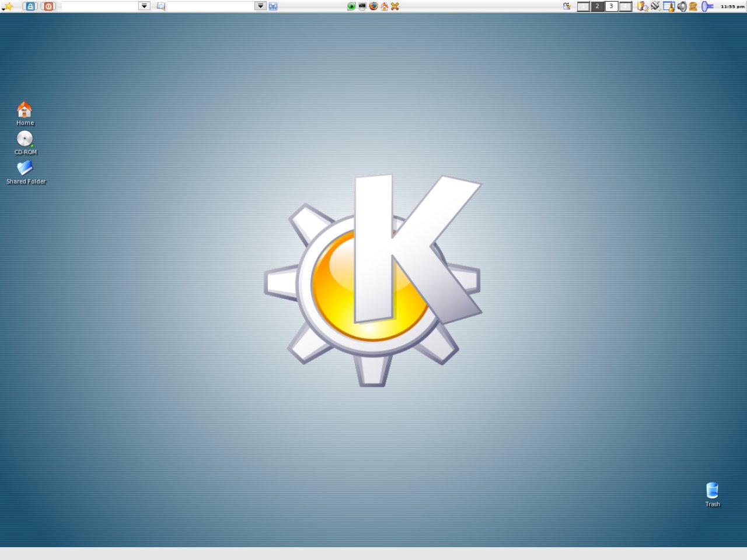Click the brown box tray icon
Viewport: 747px width, 560px height.
coord(693,6)
